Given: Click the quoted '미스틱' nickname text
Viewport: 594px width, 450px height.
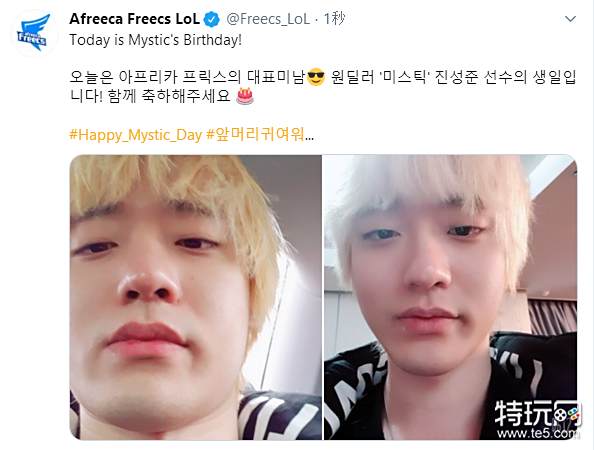Looking at the screenshot, I should (x=403, y=77).
